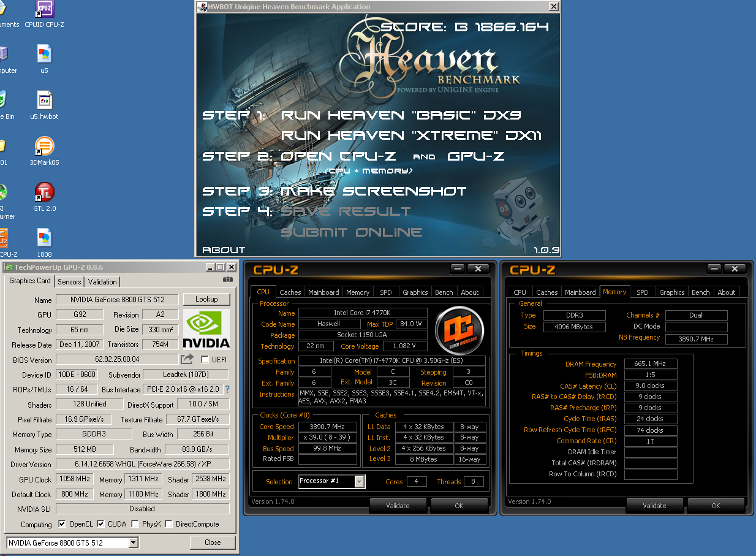Click the GPU-Z screenshot camera icon

coord(228,280)
